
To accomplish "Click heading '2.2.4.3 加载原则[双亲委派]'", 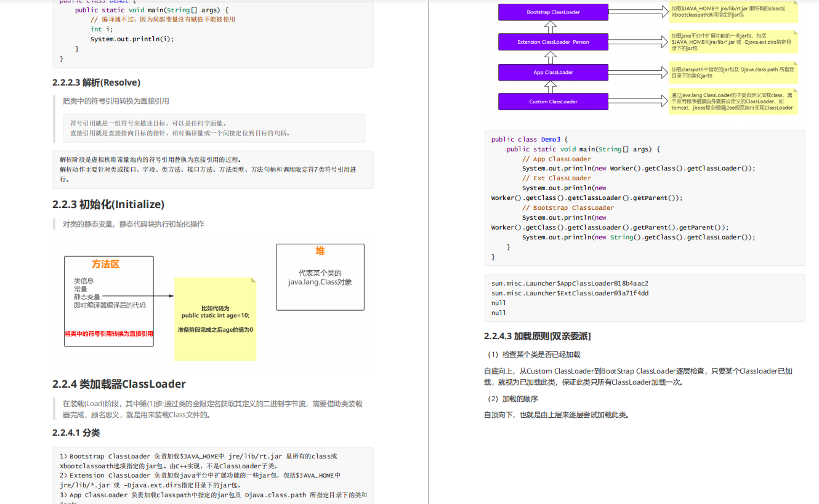I will (x=538, y=336).
